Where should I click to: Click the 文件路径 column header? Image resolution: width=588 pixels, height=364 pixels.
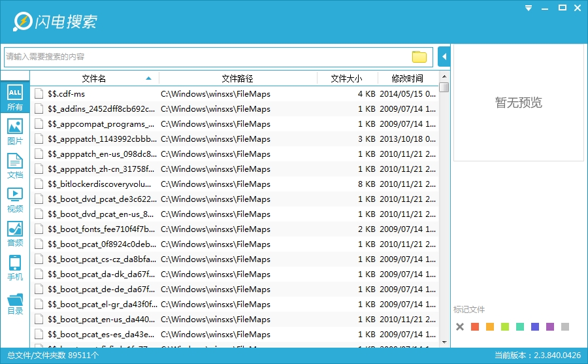[x=237, y=78]
